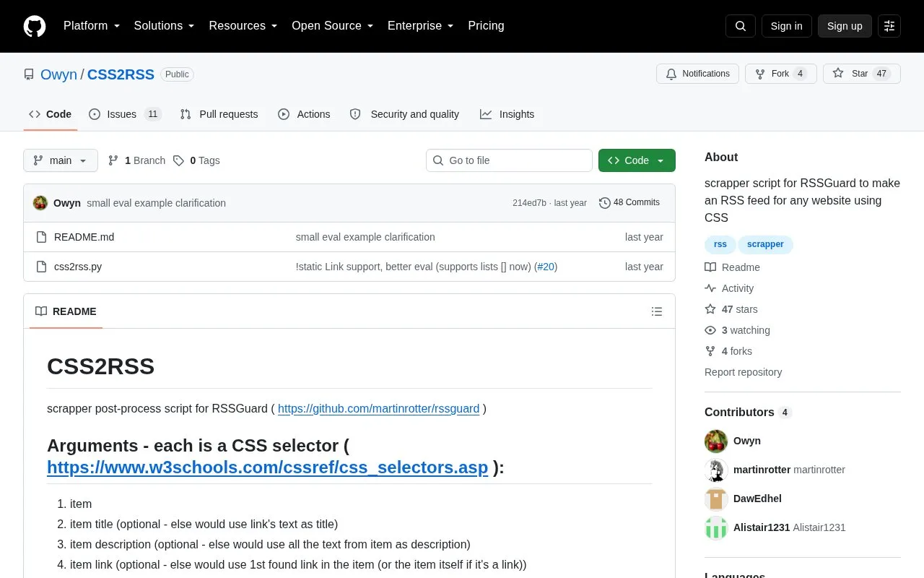Focus the Go to file field
The image size is (924, 578).
point(509,160)
